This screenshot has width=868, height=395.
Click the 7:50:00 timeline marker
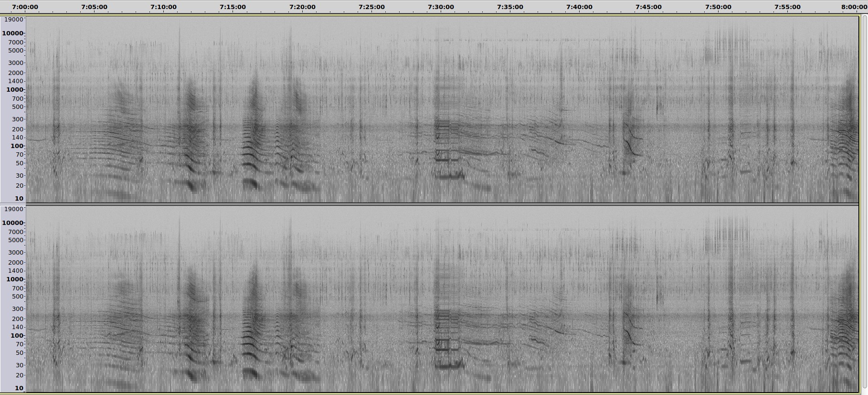pyautogui.click(x=718, y=7)
